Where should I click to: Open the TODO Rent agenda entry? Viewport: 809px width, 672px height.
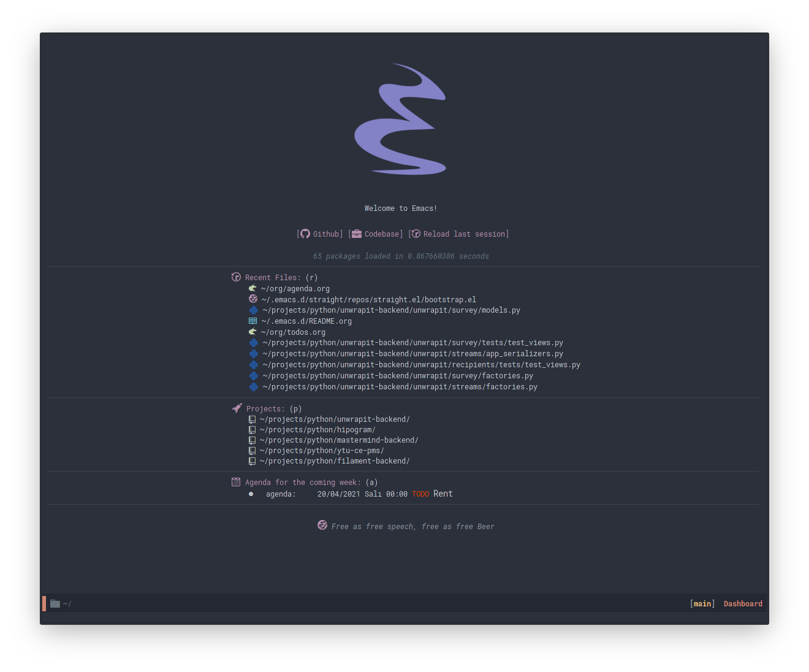(x=359, y=494)
